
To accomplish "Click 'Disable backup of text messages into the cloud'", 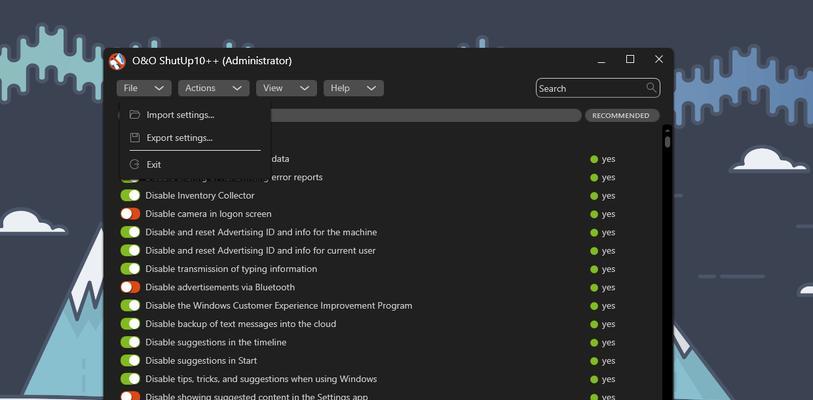I will pyautogui.click(x=241, y=324).
